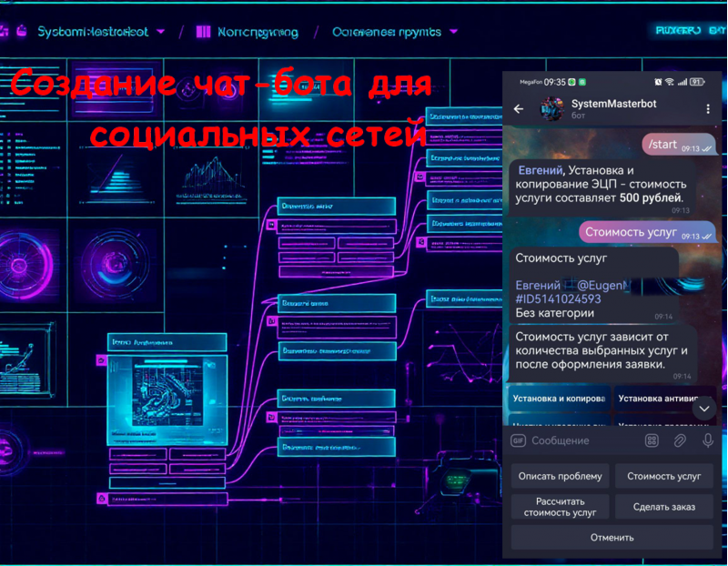
Task: Open the three-dot chat menu
Action: click(708, 109)
